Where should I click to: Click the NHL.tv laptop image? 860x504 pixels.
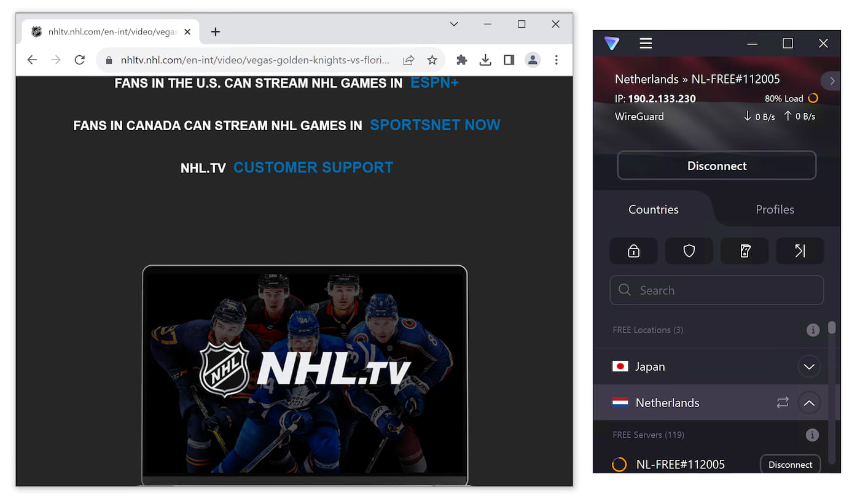point(305,375)
